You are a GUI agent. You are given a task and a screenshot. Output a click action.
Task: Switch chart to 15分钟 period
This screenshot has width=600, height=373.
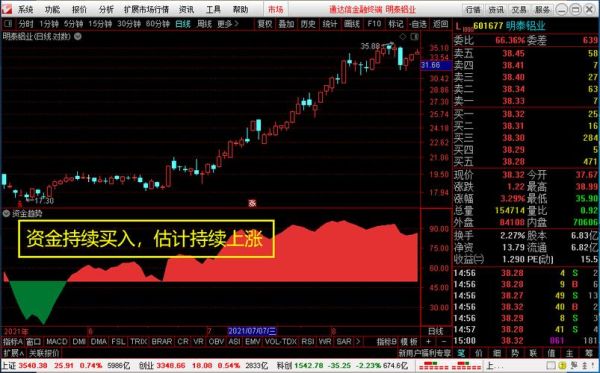[x=100, y=24]
